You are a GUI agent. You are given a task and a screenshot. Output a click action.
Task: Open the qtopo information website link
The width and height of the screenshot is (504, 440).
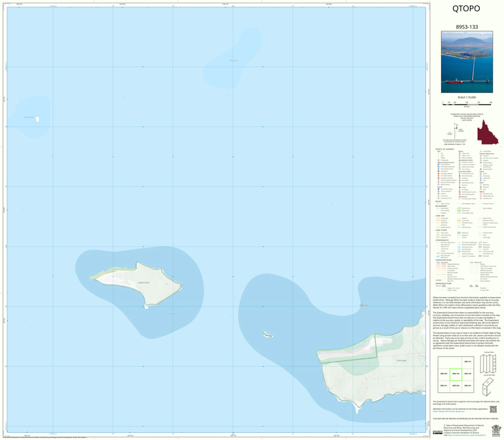pyautogui.click(x=449, y=411)
